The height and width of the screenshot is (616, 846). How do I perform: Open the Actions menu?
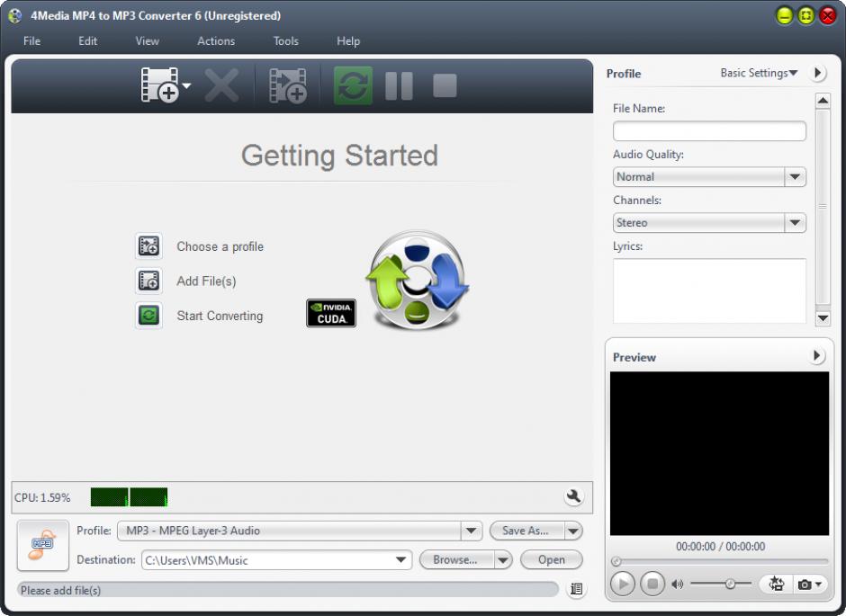click(x=216, y=41)
